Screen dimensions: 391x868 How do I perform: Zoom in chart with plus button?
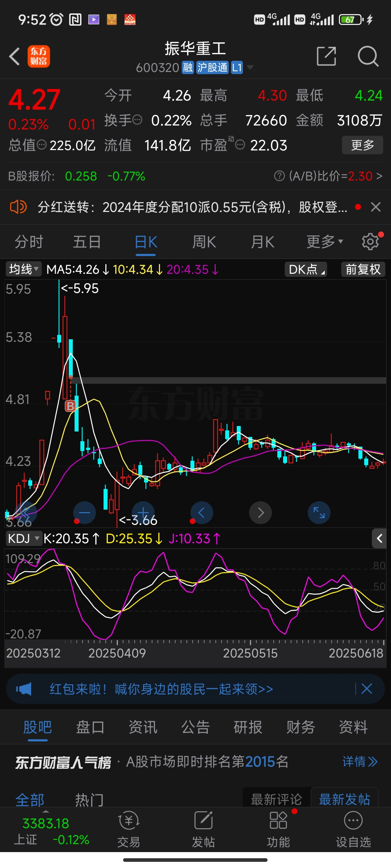143,512
